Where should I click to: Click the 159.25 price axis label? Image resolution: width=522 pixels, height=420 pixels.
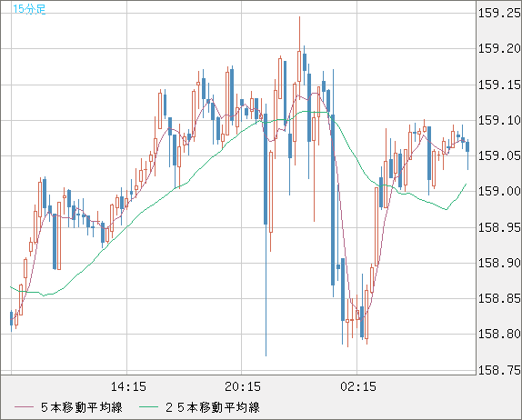click(x=499, y=14)
